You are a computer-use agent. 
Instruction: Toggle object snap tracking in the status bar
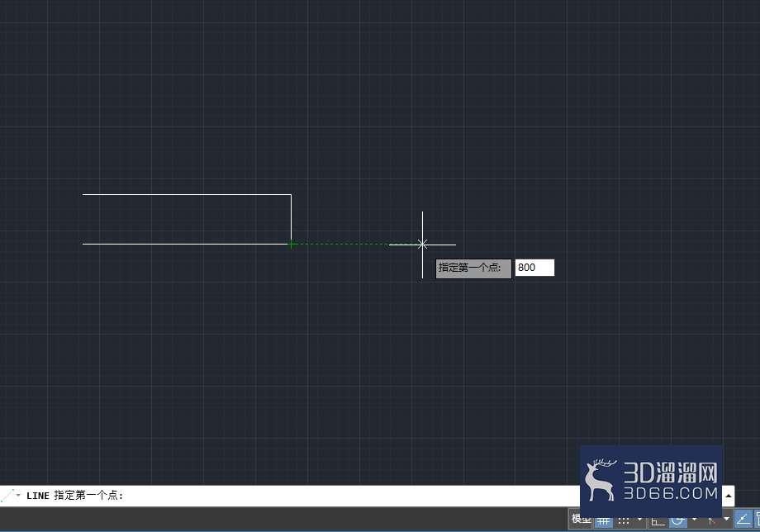tap(743, 520)
